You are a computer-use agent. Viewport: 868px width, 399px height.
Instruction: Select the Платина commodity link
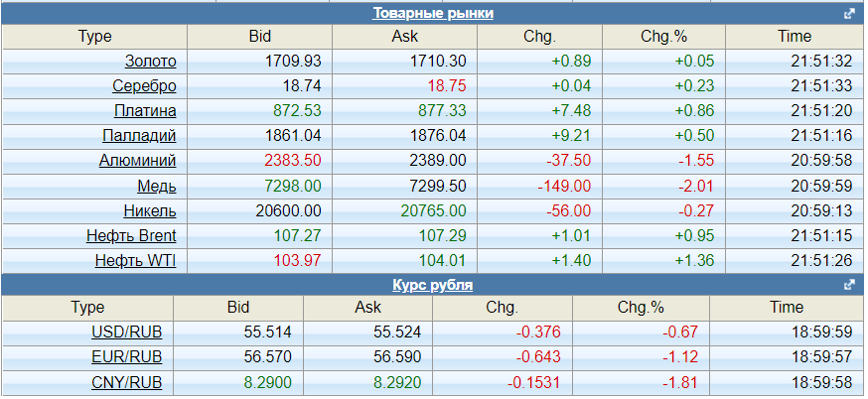(x=145, y=110)
